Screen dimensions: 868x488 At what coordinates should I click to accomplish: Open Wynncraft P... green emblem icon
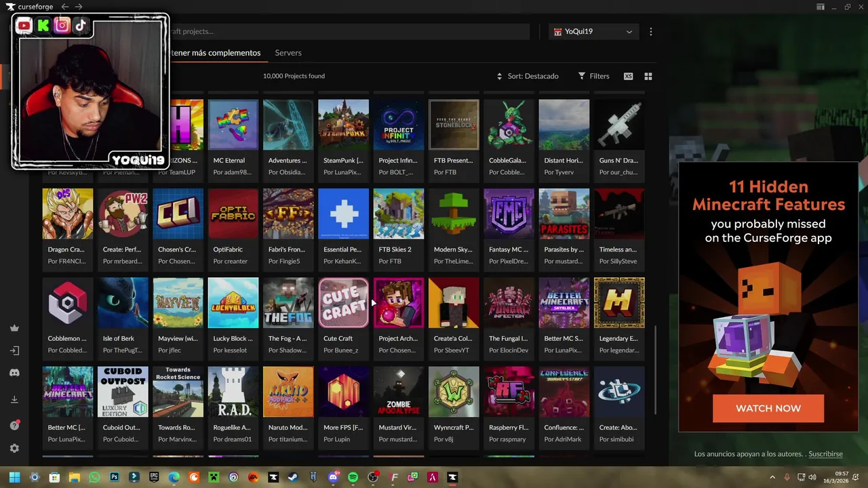tap(454, 392)
